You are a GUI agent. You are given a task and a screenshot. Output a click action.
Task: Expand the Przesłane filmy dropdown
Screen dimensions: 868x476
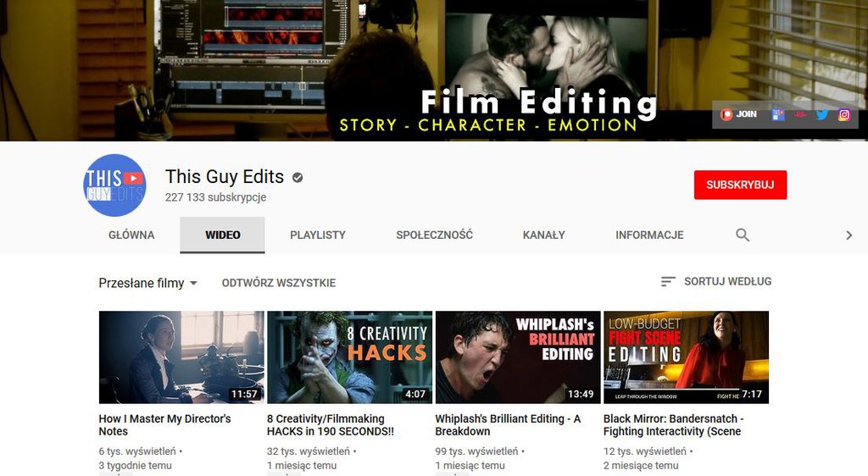click(147, 283)
